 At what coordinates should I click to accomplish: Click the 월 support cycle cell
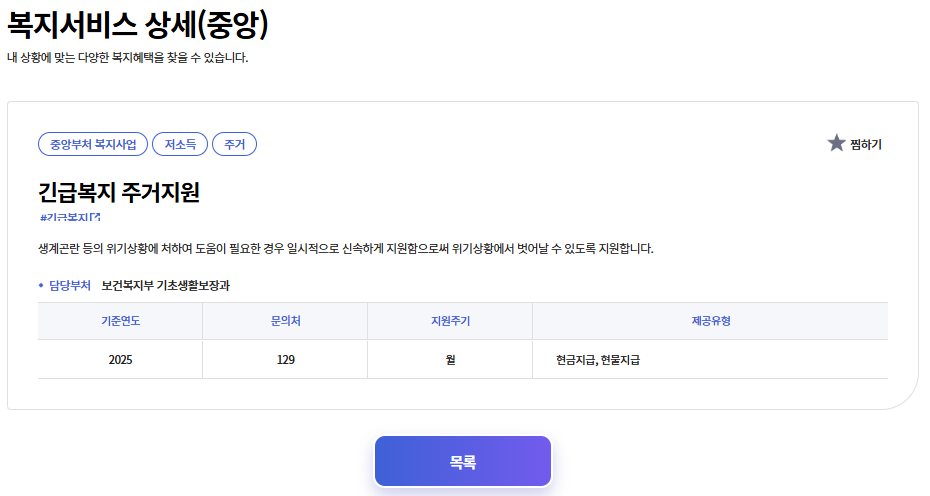450,360
